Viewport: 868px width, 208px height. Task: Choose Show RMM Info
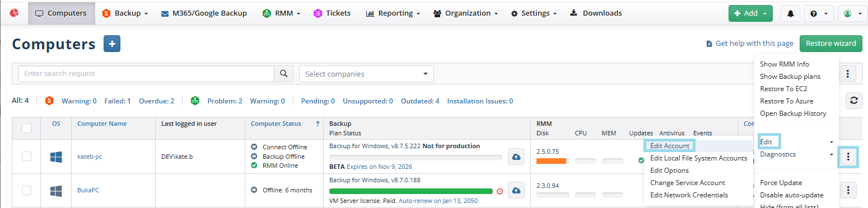[x=785, y=64]
